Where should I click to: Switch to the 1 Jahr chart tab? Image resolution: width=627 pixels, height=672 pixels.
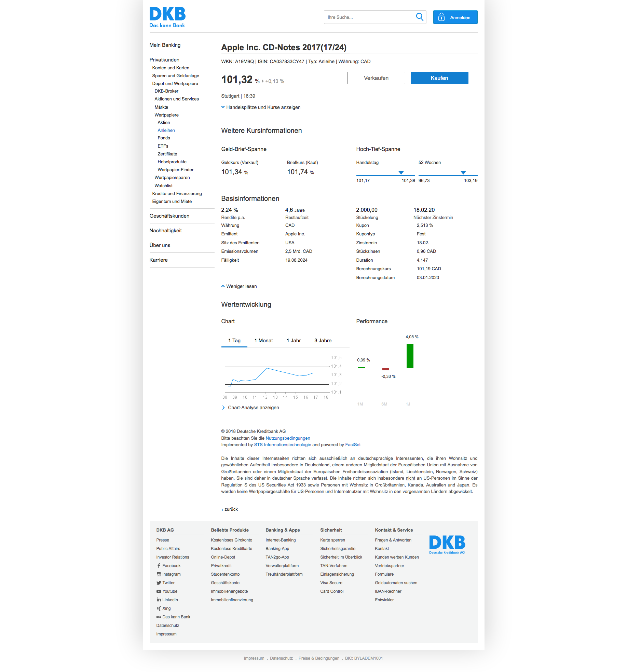click(294, 341)
